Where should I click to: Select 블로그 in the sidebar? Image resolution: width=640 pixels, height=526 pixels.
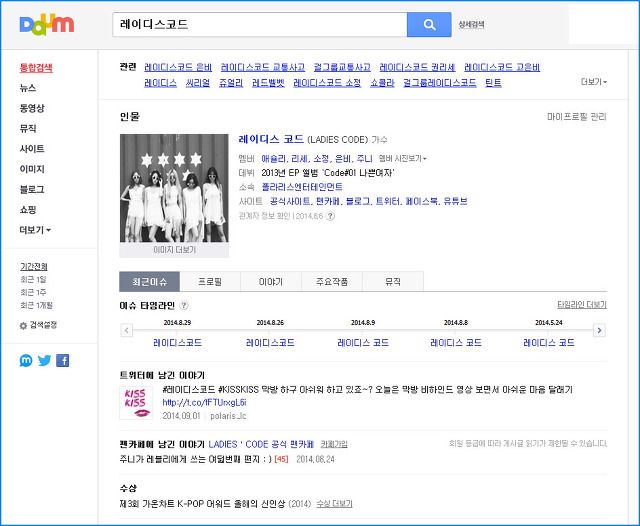(32, 189)
